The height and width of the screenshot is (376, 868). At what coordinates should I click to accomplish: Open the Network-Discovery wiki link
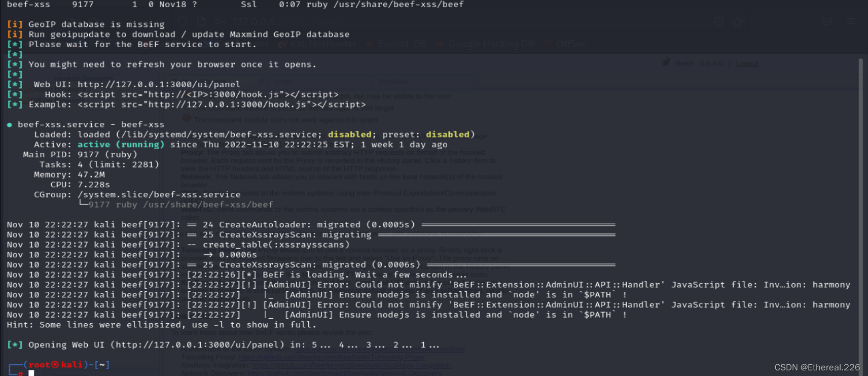[x=345, y=373]
